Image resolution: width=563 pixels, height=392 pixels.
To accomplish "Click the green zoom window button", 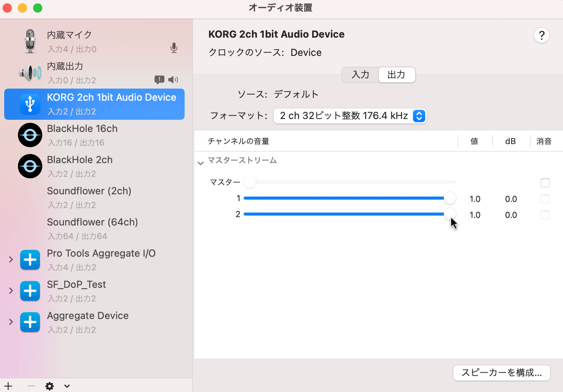I will (x=38, y=8).
